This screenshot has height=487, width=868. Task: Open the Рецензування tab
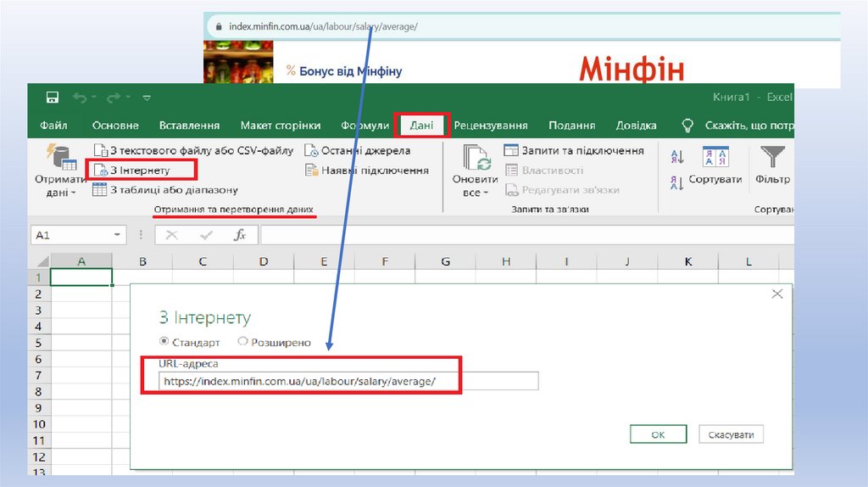tap(491, 126)
